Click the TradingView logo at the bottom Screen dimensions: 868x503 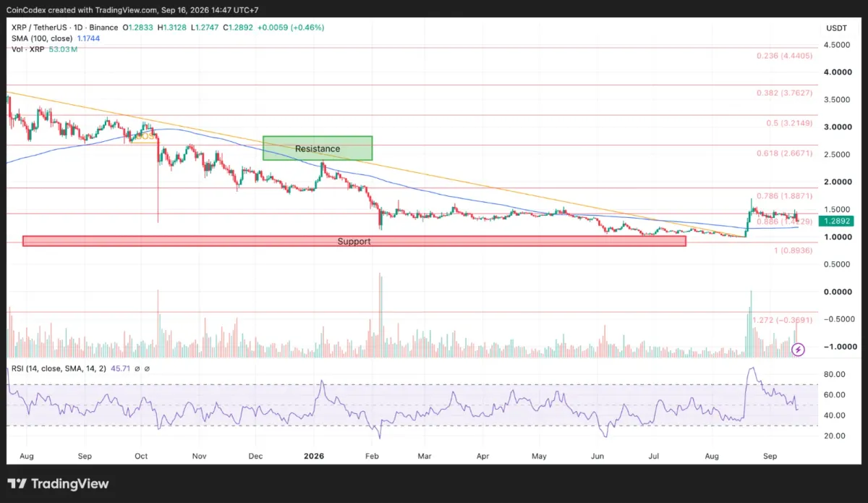pos(59,483)
